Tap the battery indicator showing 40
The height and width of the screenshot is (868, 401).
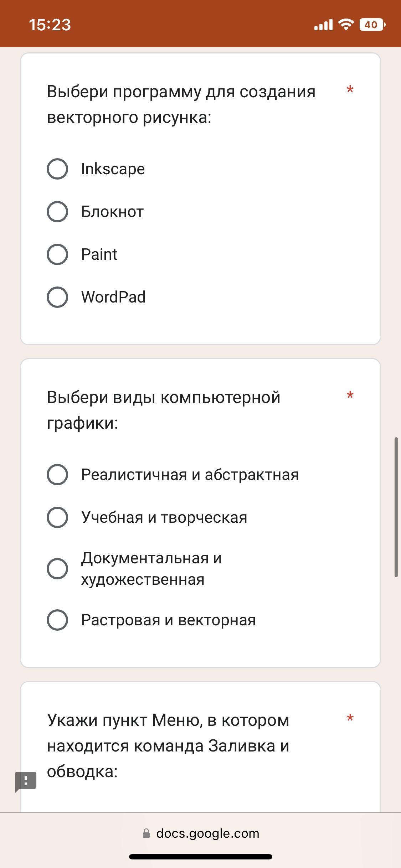click(x=372, y=25)
